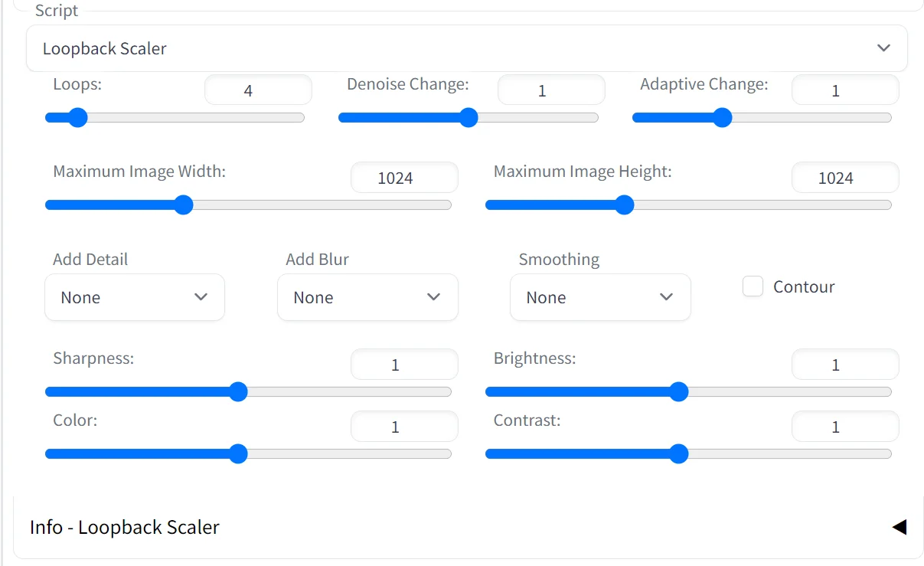Open the Add Detail dropdown
This screenshot has height=566, width=924.
coord(135,297)
